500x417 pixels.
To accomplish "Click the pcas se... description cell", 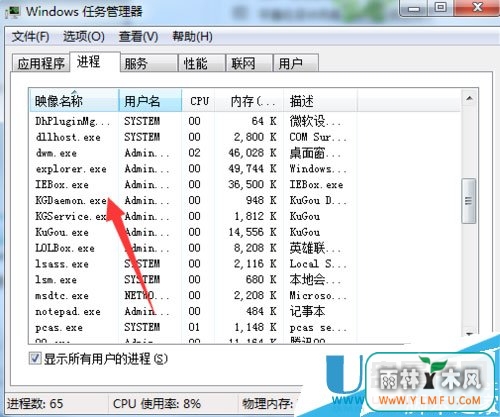I will pyautogui.click(x=318, y=327).
